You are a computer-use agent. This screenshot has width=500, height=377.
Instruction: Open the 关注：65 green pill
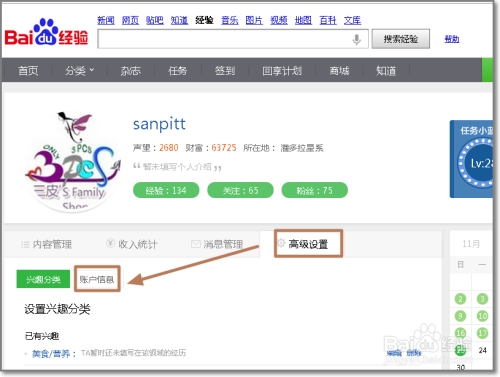click(x=240, y=190)
